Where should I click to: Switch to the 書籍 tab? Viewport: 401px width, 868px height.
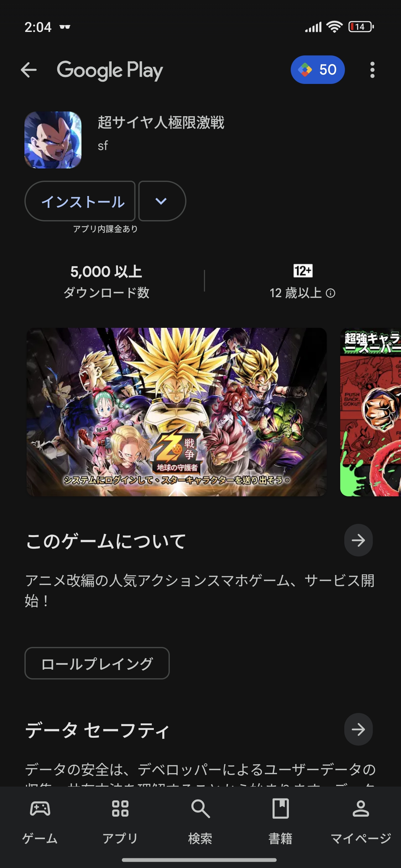(281, 821)
